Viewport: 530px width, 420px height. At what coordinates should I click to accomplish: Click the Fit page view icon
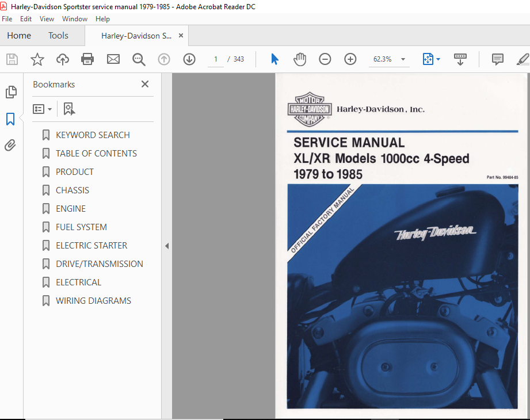pyautogui.click(x=428, y=59)
